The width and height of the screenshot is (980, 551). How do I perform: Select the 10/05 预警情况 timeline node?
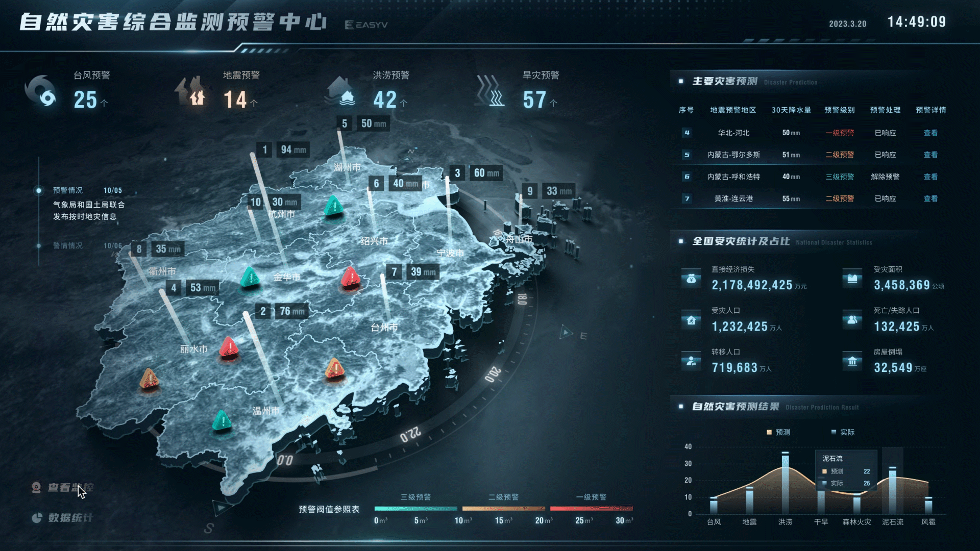coord(38,191)
